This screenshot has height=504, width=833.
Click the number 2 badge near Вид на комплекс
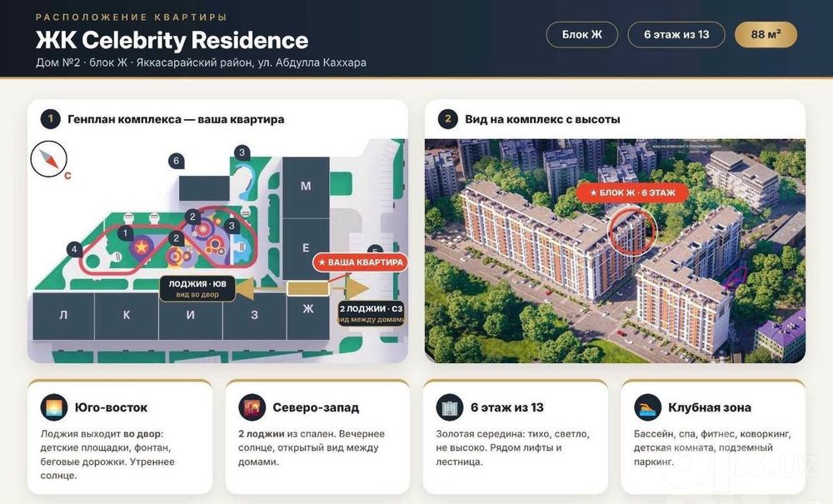tap(448, 119)
